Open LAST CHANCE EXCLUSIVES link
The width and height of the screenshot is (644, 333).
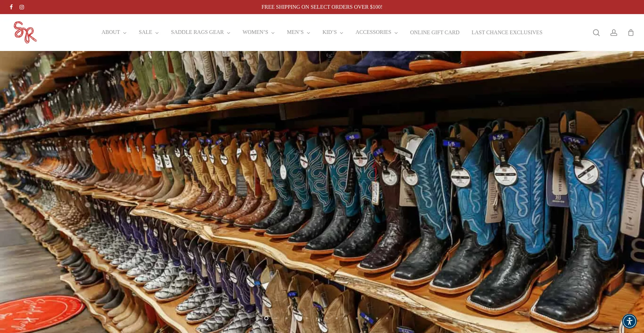(507, 33)
